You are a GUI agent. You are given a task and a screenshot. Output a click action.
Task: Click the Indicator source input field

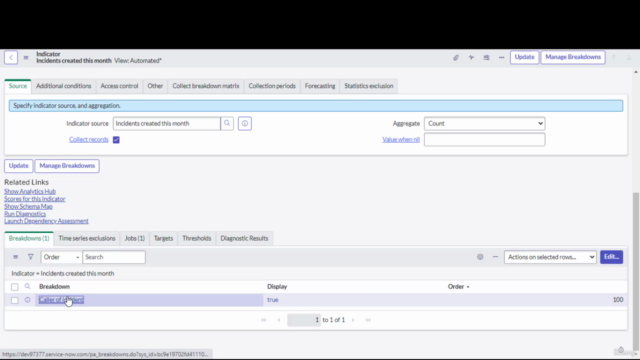[167, 123]
